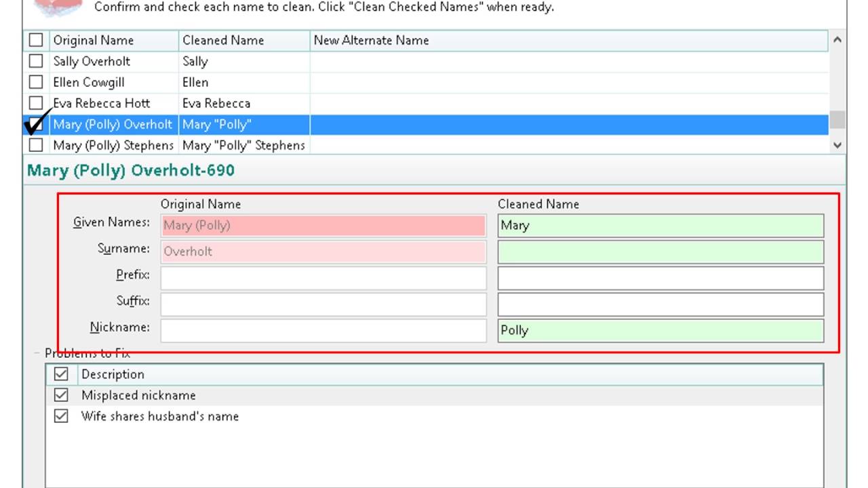Click the Given Names label
The image size is (868, 488).
pos(112,222)
